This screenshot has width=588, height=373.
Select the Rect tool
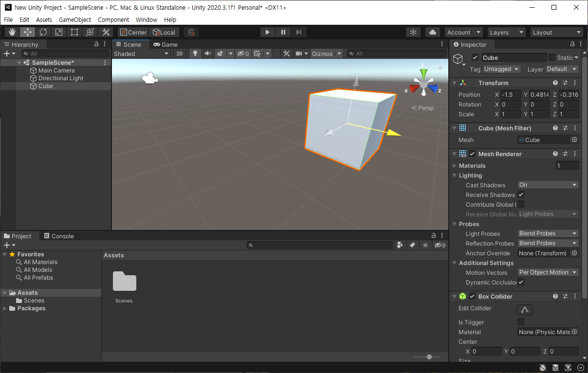(x=74, y=32)
